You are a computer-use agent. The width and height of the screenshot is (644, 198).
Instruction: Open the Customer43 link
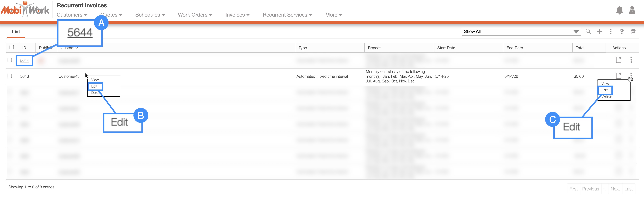coord(69,76)
